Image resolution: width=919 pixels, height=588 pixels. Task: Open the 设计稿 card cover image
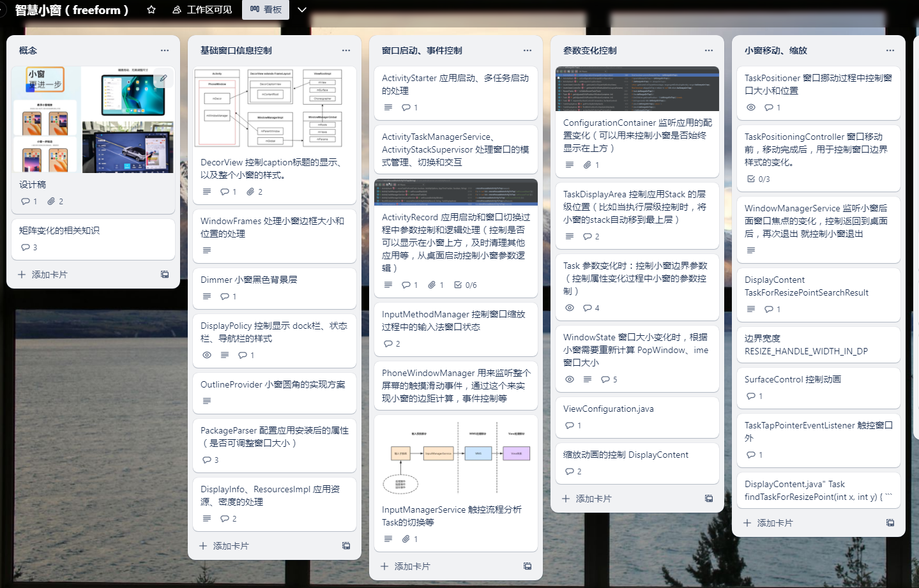(x=93, y=120)
